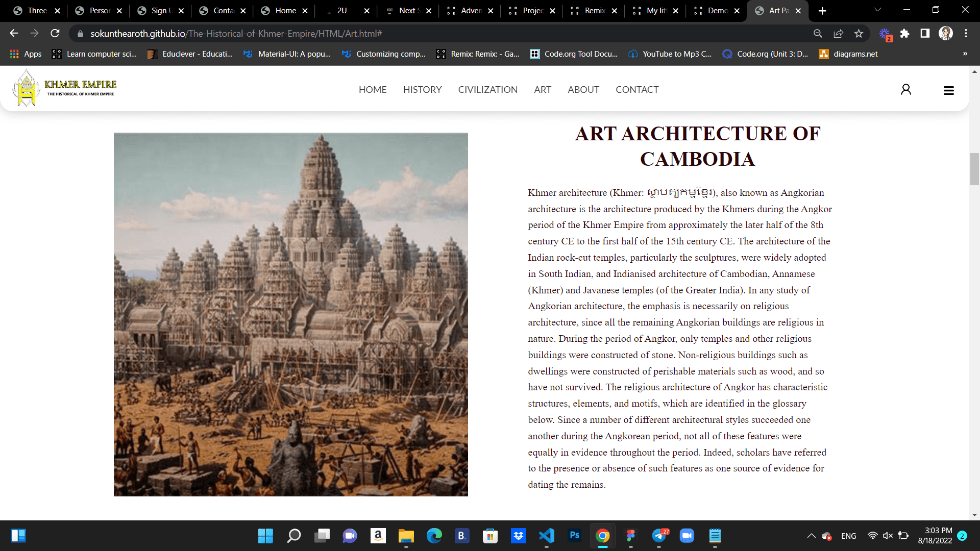Open the Material-UI bookmark

tap(287, 54)
